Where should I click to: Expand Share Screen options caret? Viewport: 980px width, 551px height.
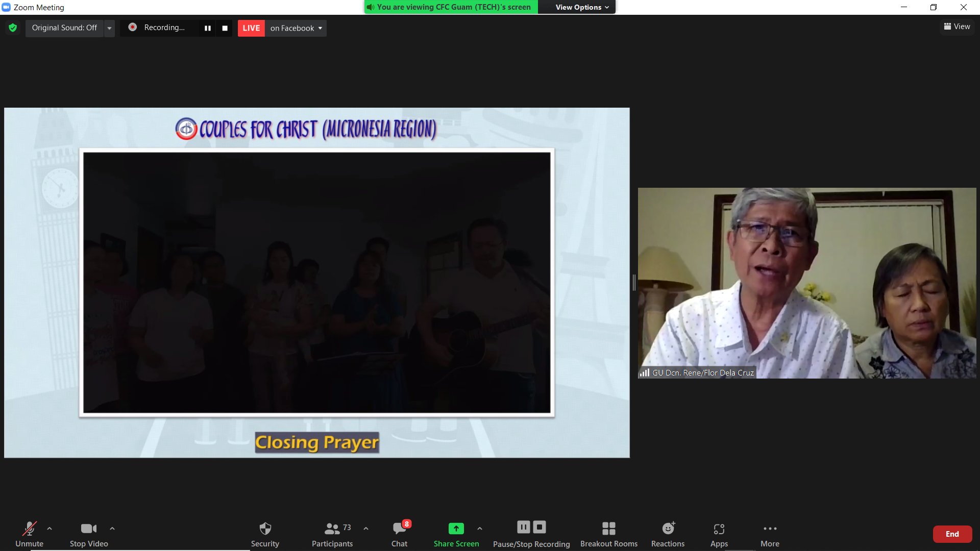(x=480, y=529)
